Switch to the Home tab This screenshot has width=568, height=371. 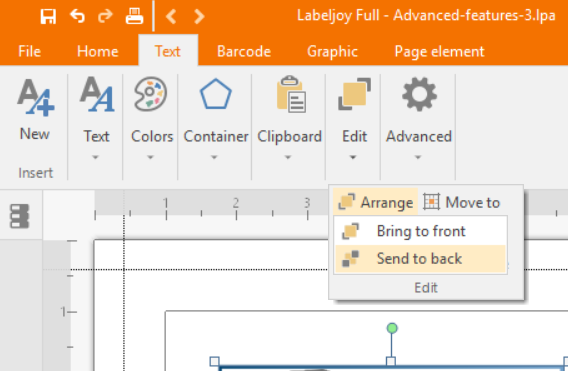[97, 51]
